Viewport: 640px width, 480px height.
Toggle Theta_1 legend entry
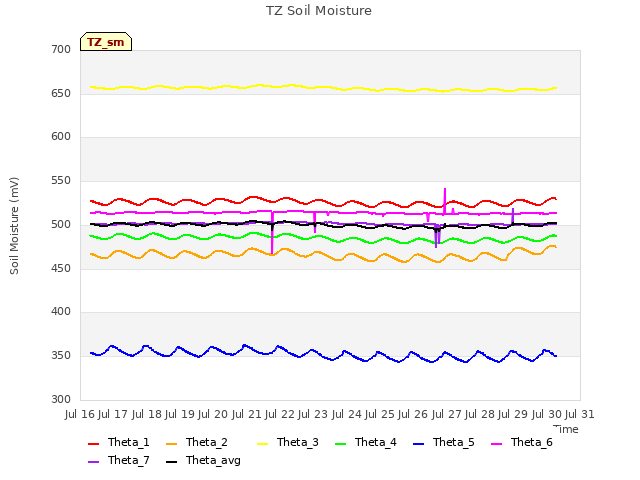point(119,442)
